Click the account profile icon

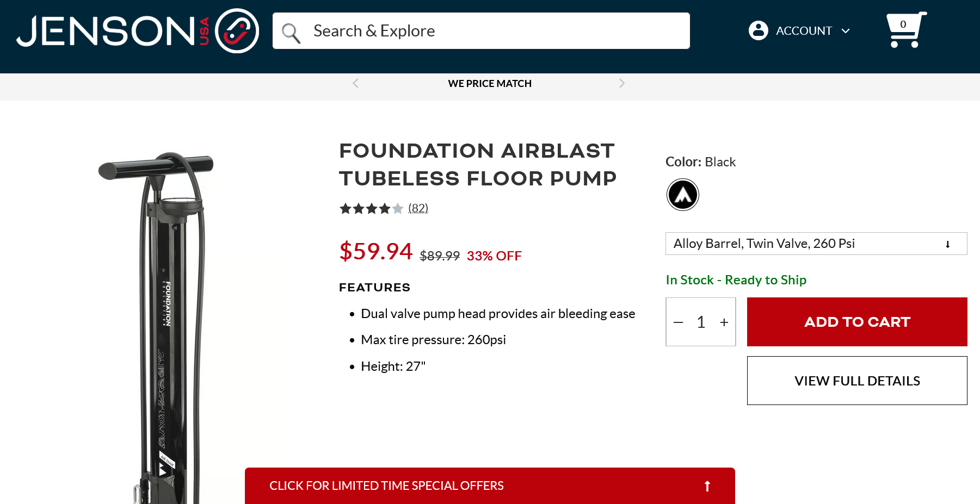point(758,30)
